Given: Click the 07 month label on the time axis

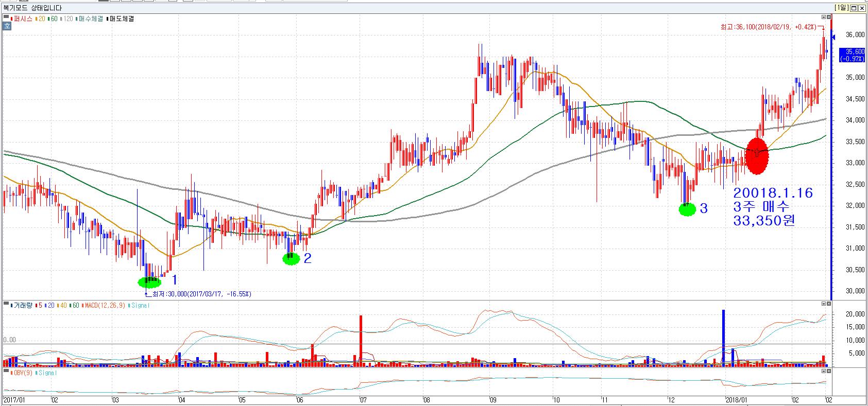Looking at the screenshot, I should click(363, 400).
